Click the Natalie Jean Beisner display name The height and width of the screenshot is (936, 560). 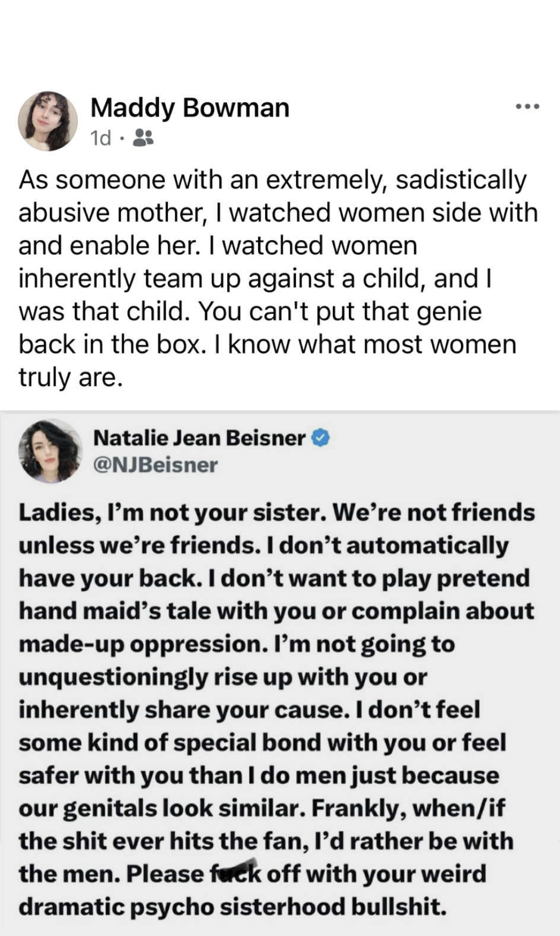[x=199, y=438]
